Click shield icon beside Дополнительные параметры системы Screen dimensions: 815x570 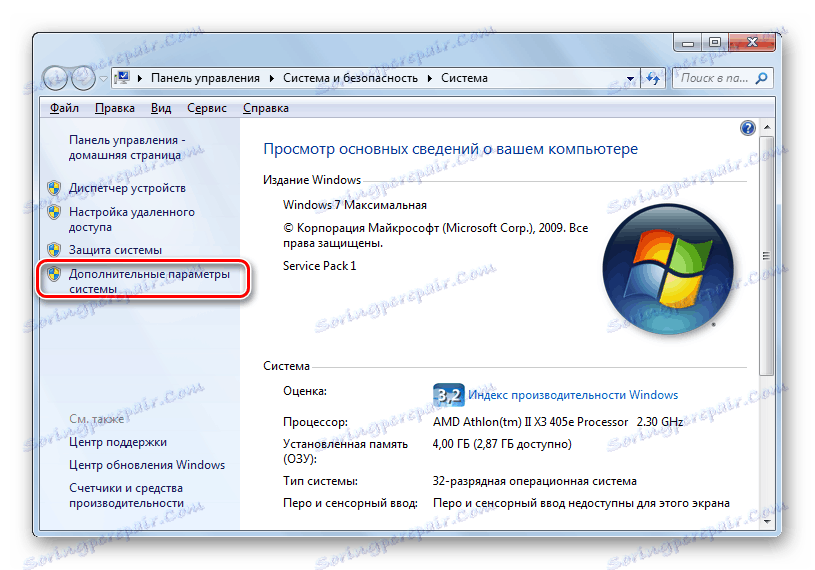pos(54,274)
